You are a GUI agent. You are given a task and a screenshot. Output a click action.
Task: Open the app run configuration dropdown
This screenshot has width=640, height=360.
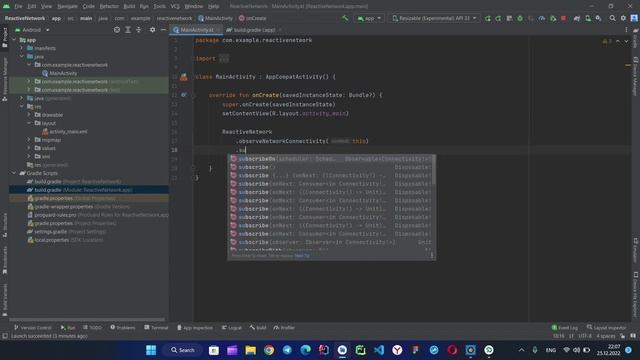pos(369,18)
